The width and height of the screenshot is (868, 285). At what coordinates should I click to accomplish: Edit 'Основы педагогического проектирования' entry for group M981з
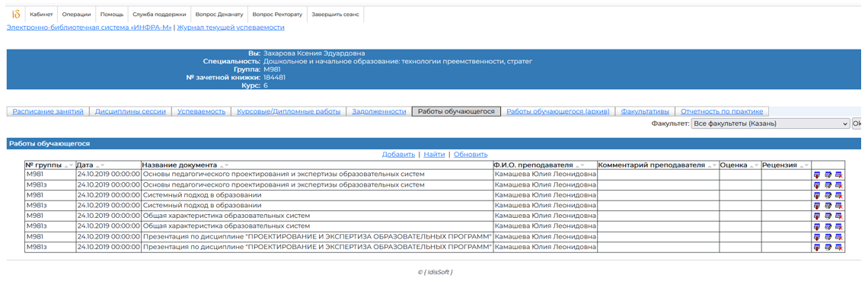coord(828,184)
